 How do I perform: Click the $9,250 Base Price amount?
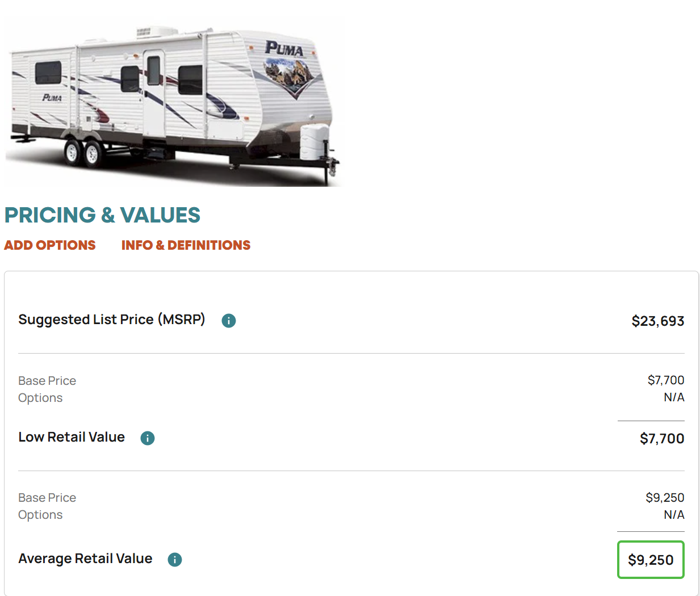(x=665, y=498)
